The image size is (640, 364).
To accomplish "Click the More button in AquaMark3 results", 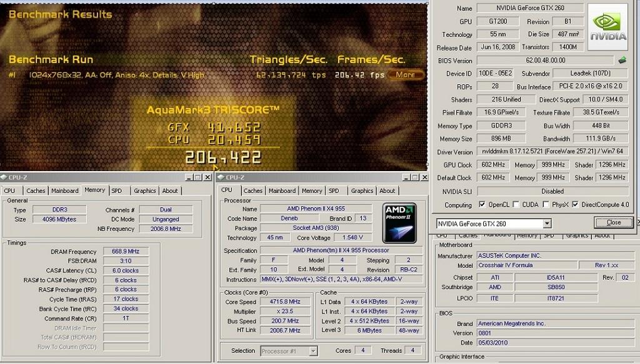I will click(x=405, y=74).
